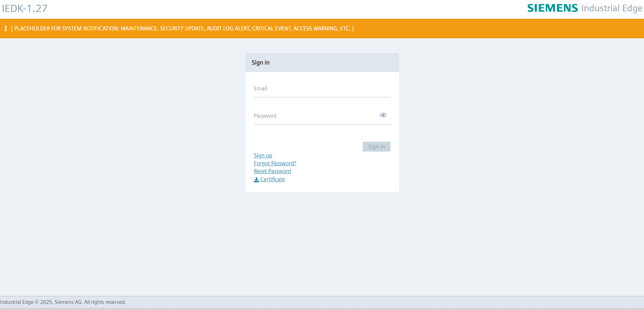Click the Sign in panel header bar

[x=322, y=62]
